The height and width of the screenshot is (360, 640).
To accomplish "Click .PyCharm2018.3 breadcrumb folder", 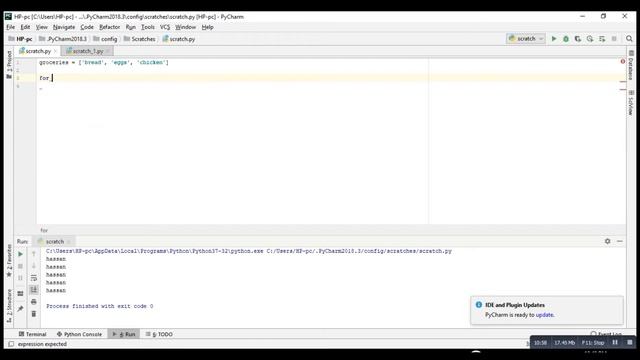I will [63, 39].
